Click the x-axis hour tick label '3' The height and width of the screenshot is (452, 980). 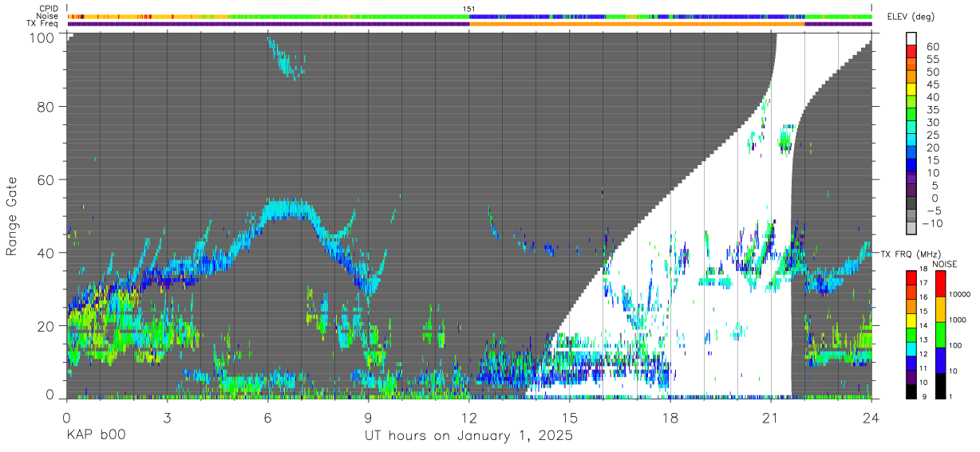[x=168, y=417]
